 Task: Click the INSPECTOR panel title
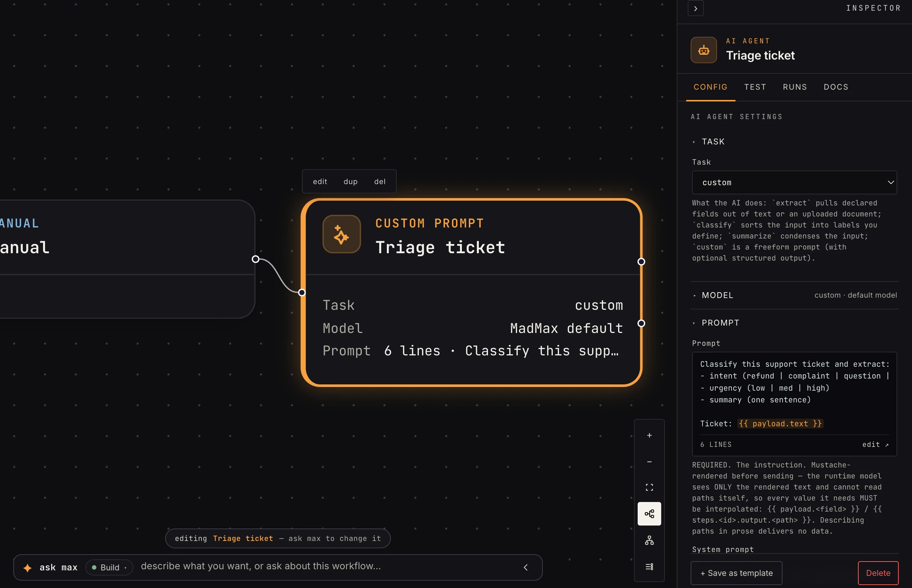point(873,8)
